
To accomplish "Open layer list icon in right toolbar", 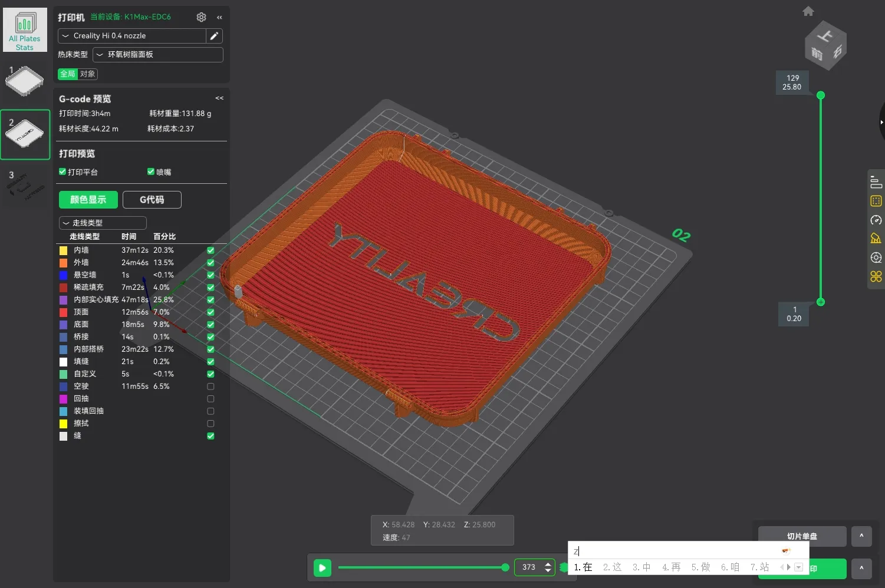I will point(876,182).
